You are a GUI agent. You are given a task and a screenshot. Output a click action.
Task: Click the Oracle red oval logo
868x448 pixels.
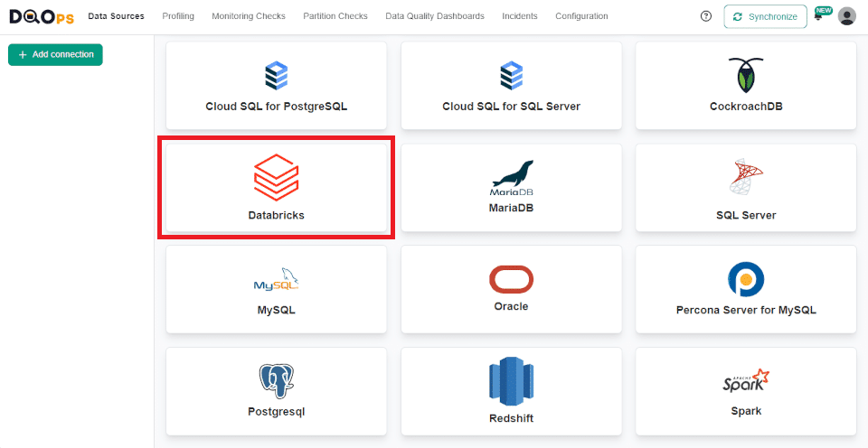pos(511,279)
